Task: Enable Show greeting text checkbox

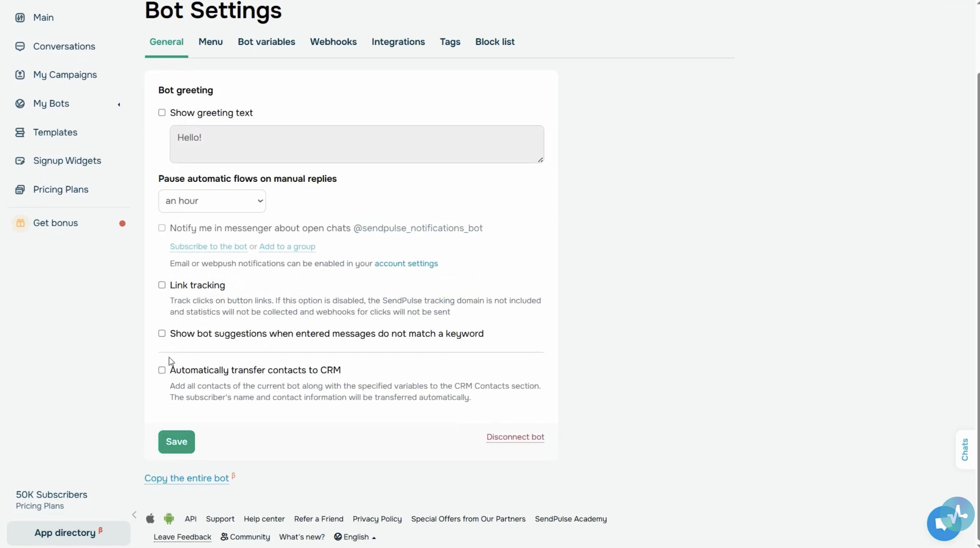Action: pos(162,113)
